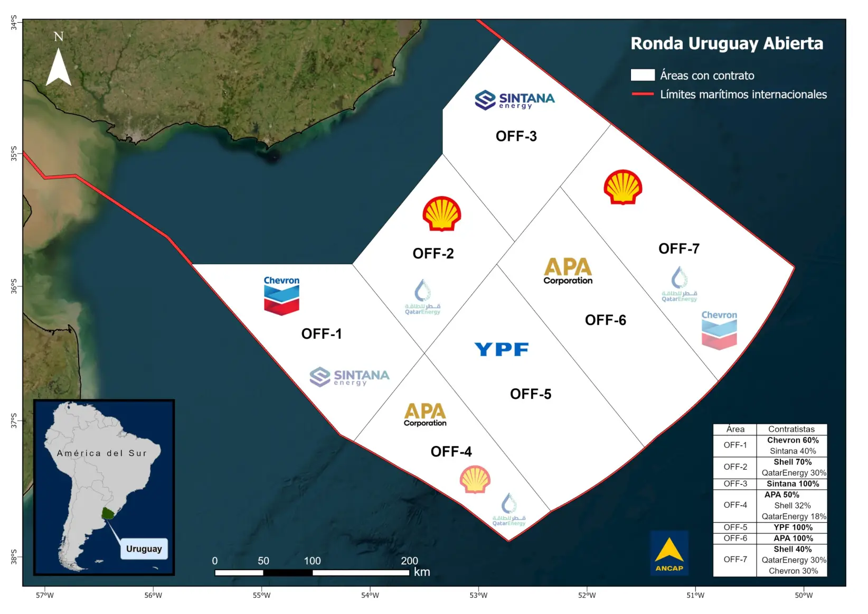
Task: Click the QatarEnergy logo in OFF-2 block
Action: tap(422, 297)
